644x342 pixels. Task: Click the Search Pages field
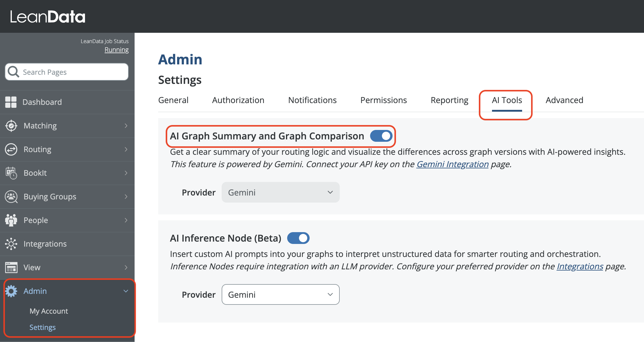(71, 72)
